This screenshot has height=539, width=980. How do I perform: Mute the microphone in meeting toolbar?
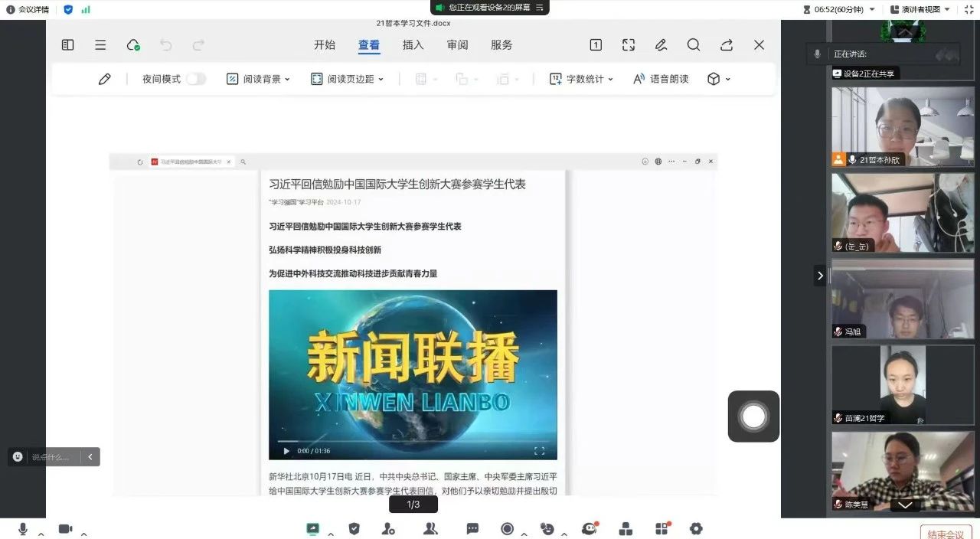(23, 529)
